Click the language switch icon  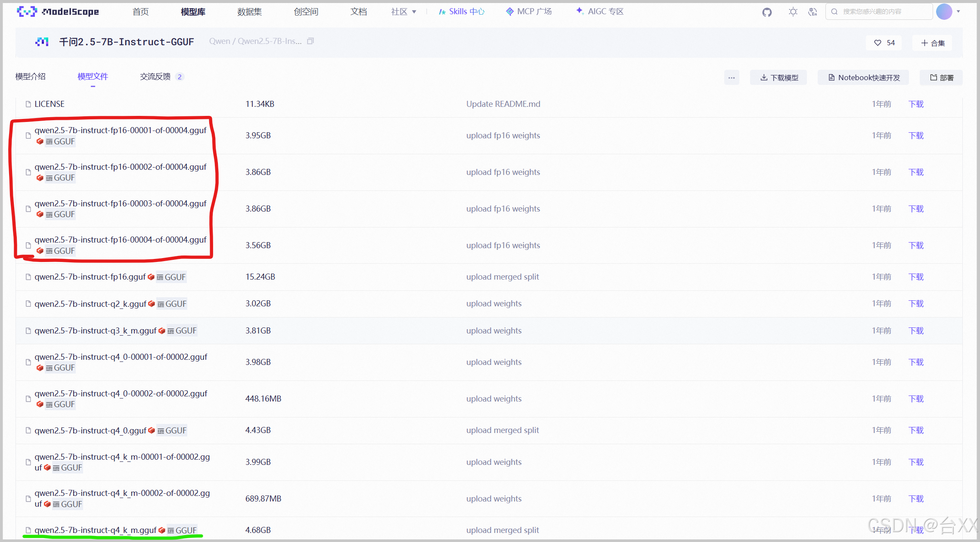pyautogui.click(x=813, y=12)
